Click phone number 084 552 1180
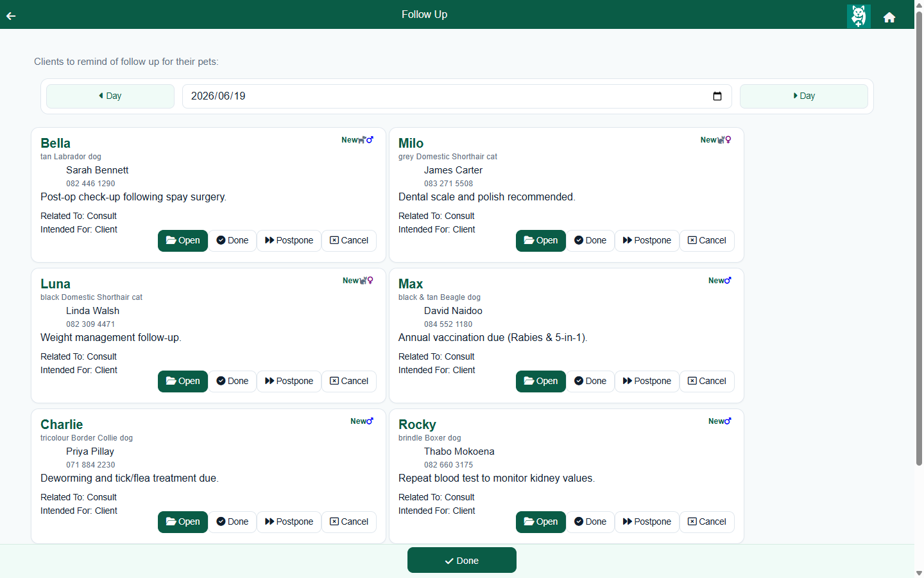 (x=449, y=324)
